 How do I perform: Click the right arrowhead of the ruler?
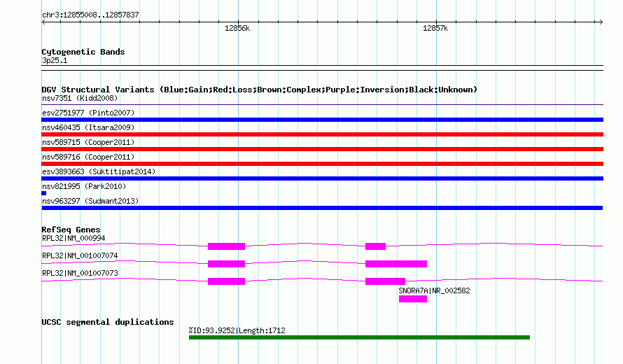pyautogui.click(x=601, y=22)
